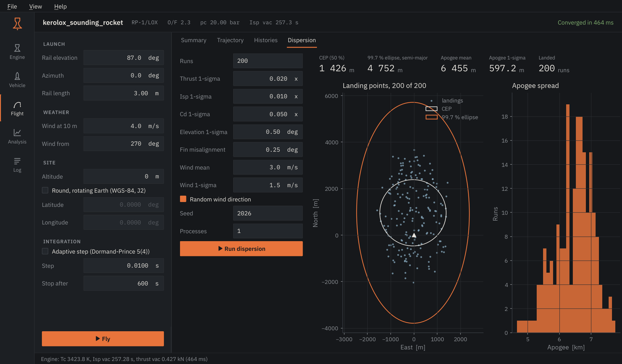Viewport: 622px width, 364px height.
Task: Edit the Cd 1-sigma field
Action: [268, 114]
